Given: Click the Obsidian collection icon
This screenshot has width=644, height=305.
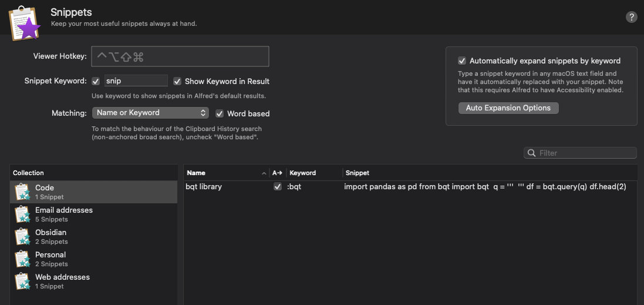Looking at the screenshot, I should coord(22,237).
